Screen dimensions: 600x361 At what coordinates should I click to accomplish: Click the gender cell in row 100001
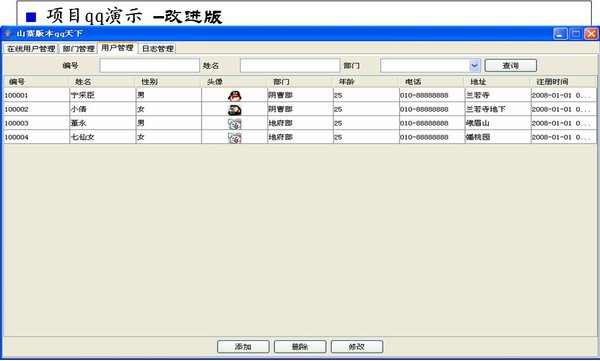tap(168, 95)
